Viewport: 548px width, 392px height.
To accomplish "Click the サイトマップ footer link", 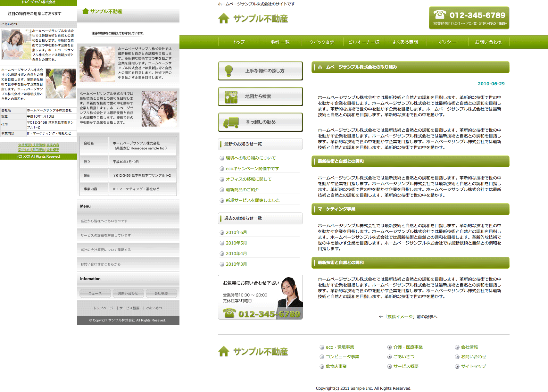I will (473, 366).
